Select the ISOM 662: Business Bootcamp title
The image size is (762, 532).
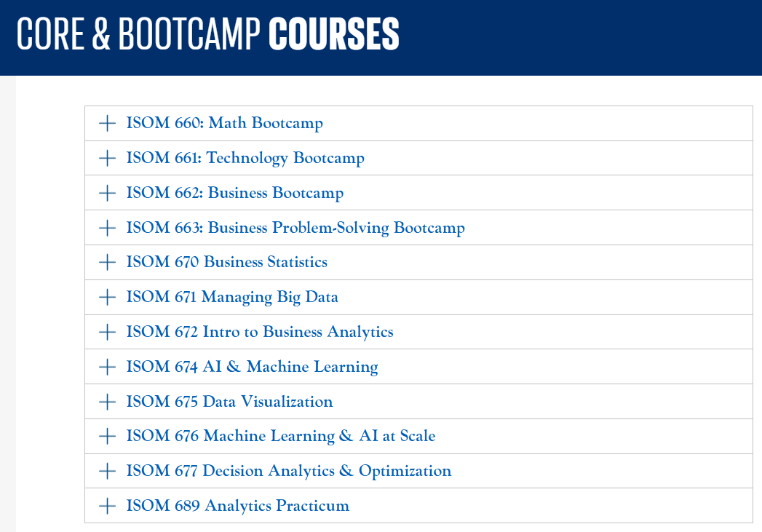click(234, 193)
